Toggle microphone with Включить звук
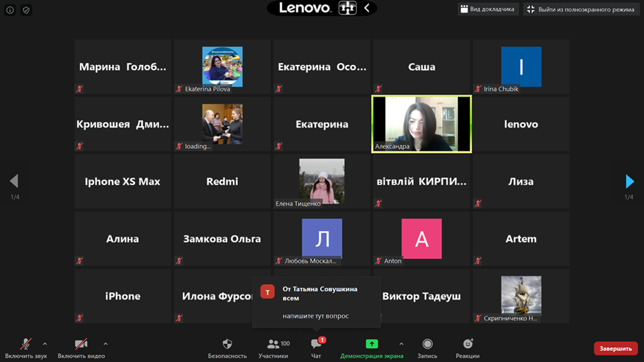This screenshot has width=644, height=362. coord(26,349)
